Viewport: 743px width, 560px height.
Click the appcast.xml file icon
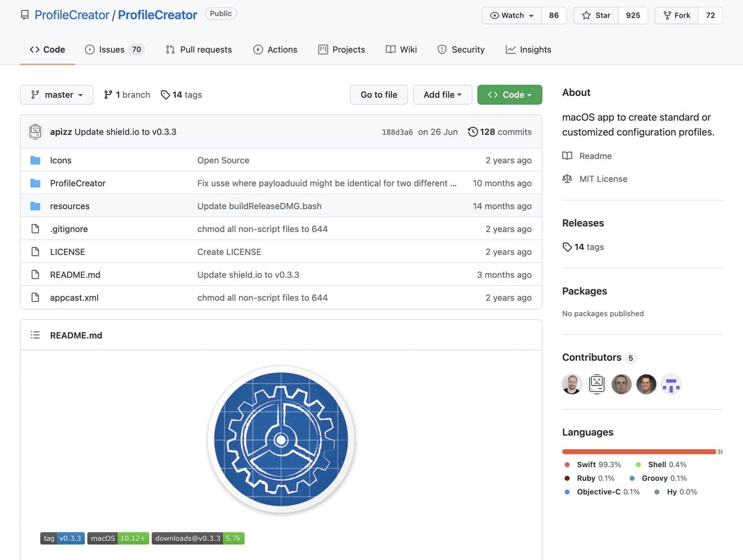35,298
